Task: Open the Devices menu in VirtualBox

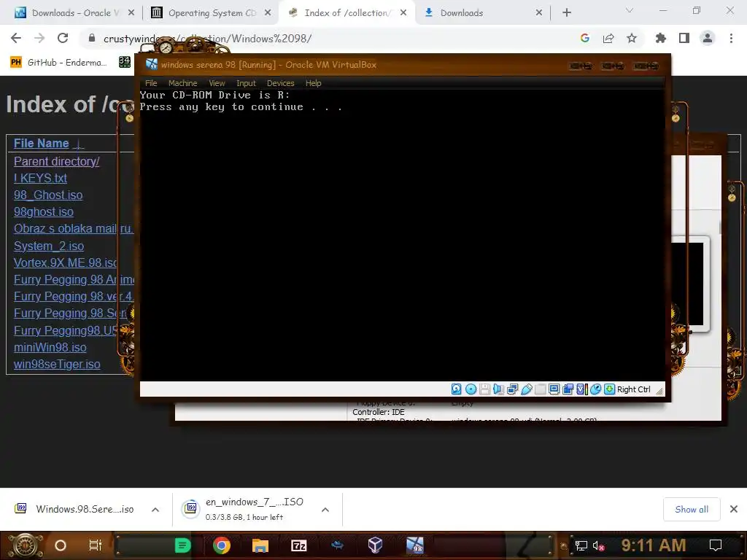Action: pyautogui.click(x=281, y=83)
